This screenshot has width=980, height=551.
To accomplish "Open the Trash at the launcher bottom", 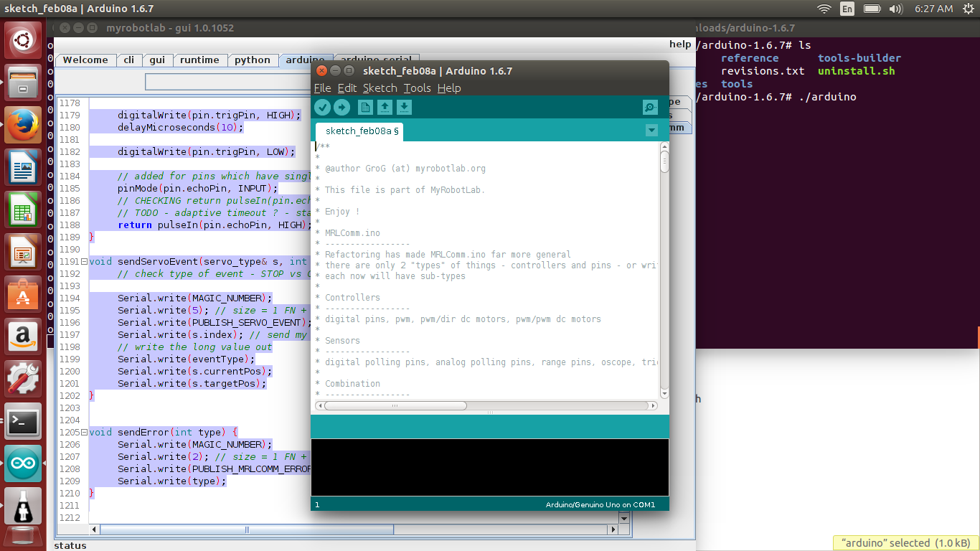I will pyautogui.click(x=23, y=538).
